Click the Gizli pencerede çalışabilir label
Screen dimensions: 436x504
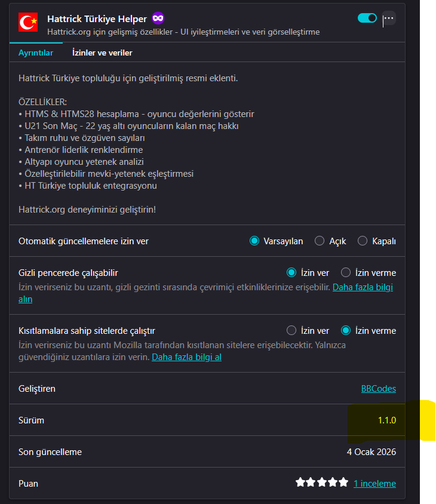[x=68, y=273]
